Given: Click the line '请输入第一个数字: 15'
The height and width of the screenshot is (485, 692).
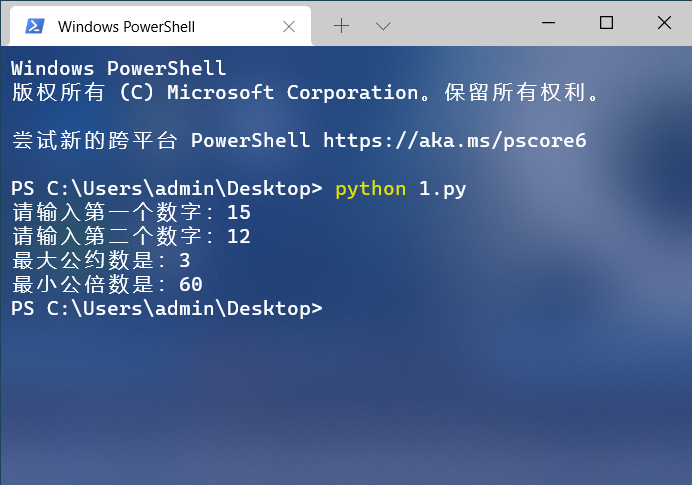Looking at the screenshot, I should coord(132,212).
